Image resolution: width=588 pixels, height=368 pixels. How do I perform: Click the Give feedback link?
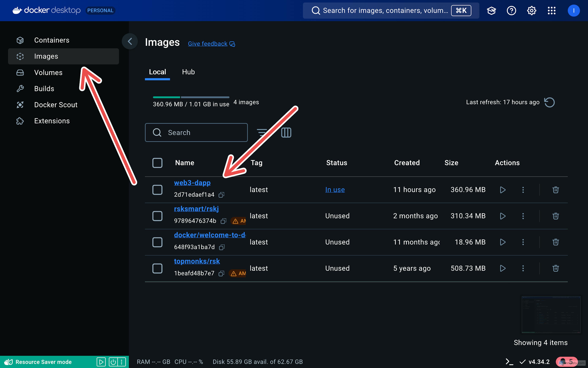click(x=211, y=44)
